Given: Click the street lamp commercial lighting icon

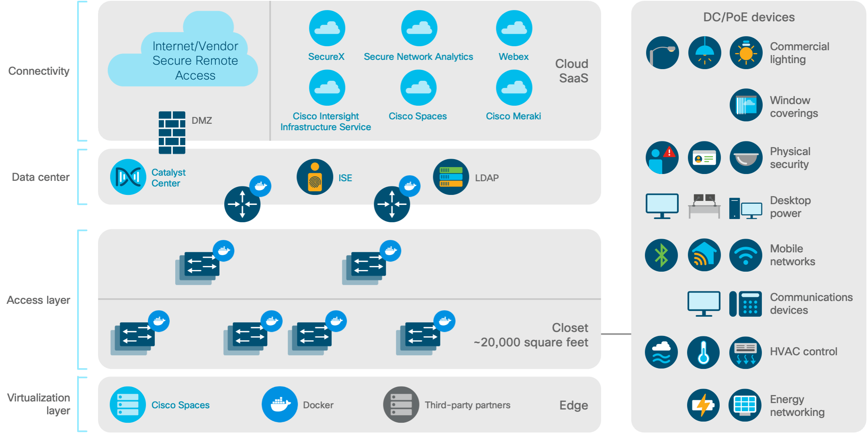Looking at the screenshot, I should [x=663, y=53].
